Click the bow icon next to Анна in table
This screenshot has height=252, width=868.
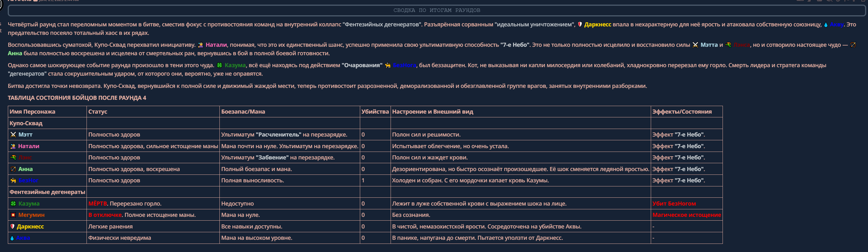[13, 169]
